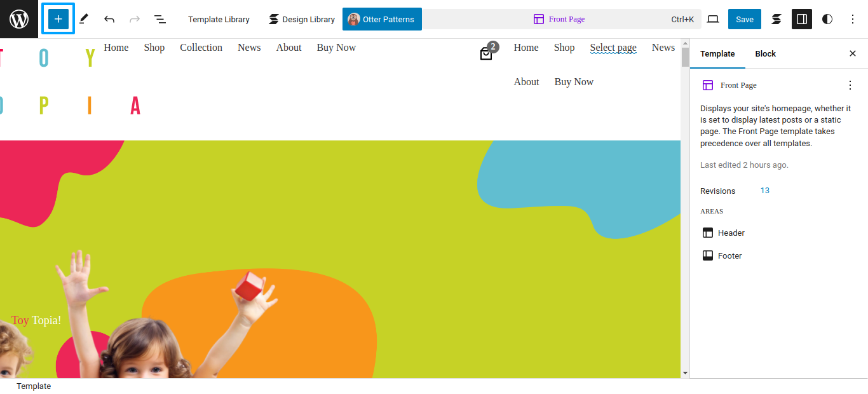Click the Toy Topia! heading text

point(36,320)
